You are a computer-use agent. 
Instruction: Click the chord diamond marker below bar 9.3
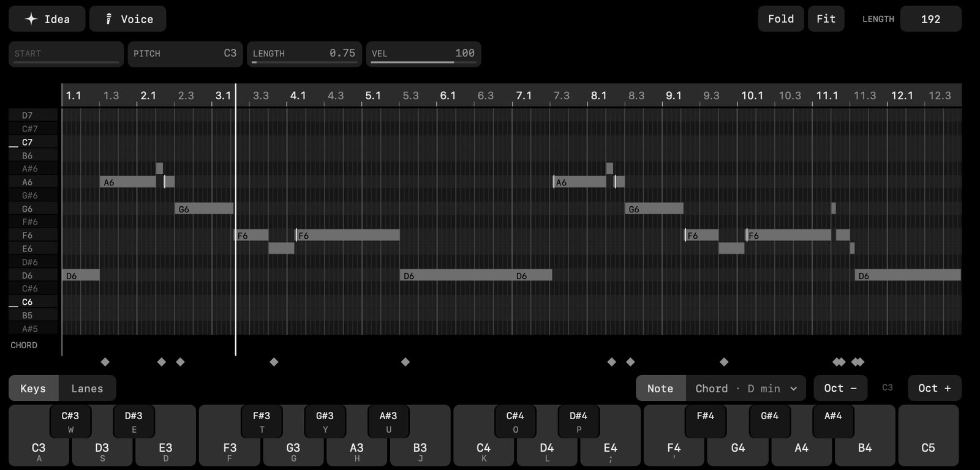click(724, 362)
